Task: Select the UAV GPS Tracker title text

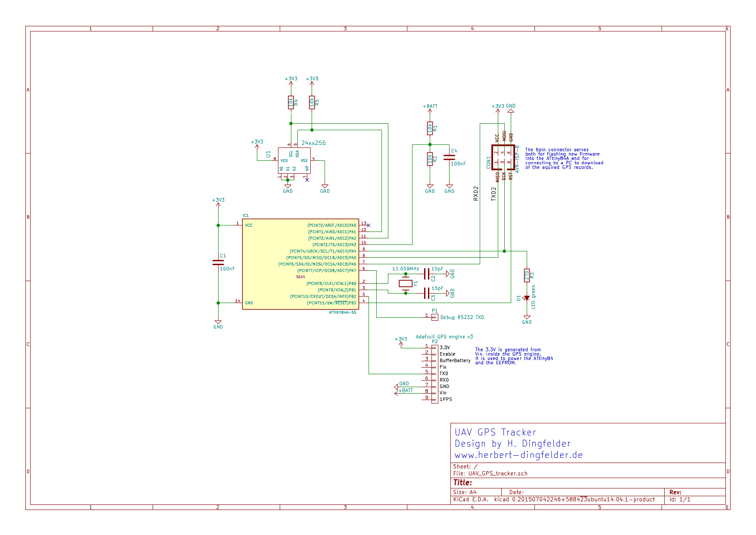Action: click(x=495, y=432)
